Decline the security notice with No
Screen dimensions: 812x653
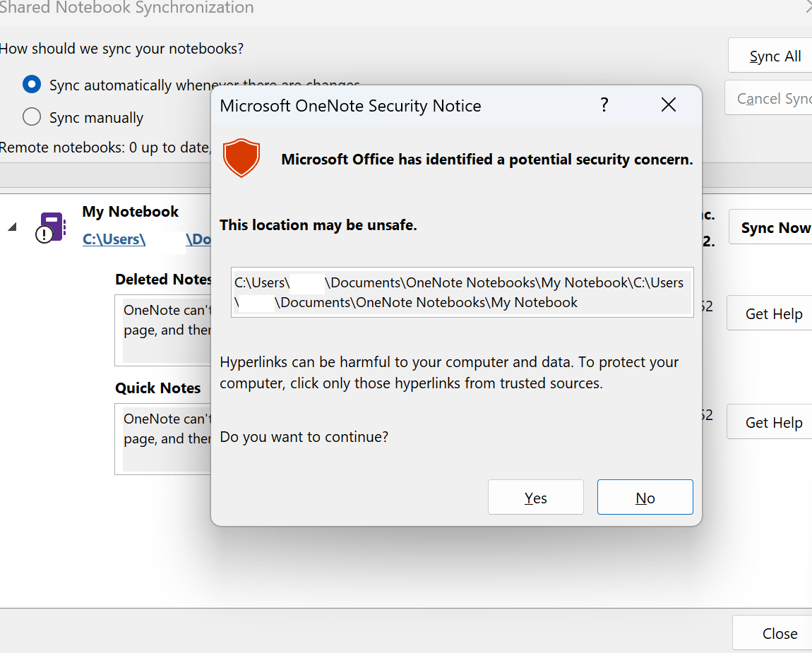pos(645,497)
